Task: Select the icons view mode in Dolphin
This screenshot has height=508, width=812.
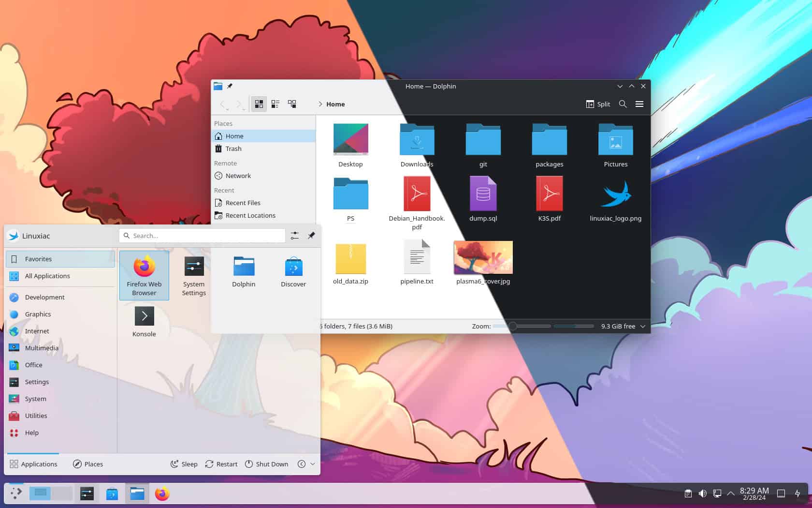Action: click(x=259, y=104)
